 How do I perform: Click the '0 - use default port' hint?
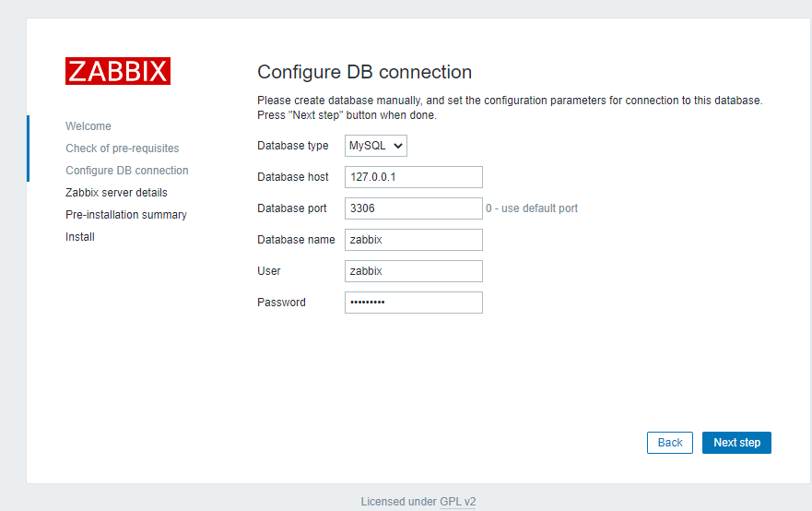(532, 208)
